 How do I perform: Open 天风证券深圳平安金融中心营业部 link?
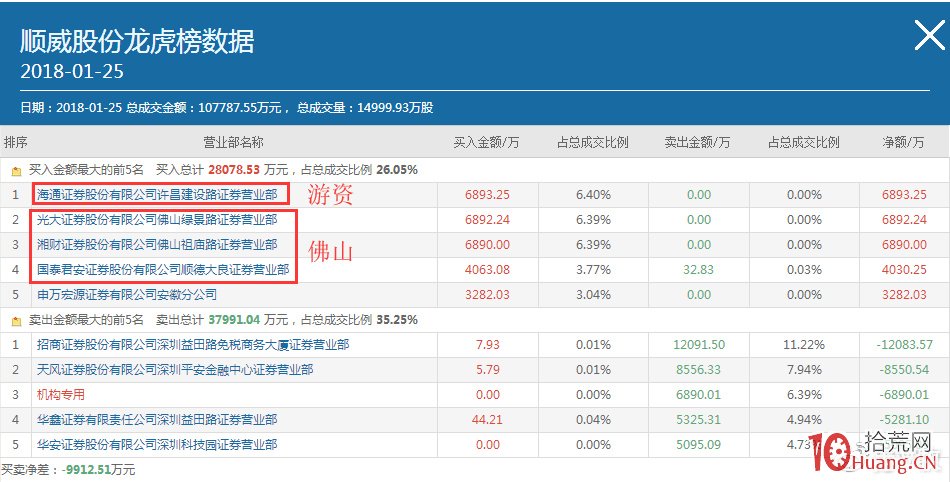pyautogui.click(x=175, y=369)
